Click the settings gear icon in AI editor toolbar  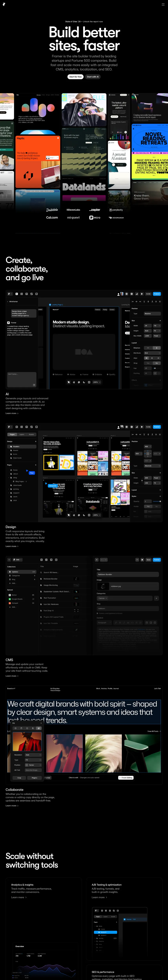coord(132,294)
